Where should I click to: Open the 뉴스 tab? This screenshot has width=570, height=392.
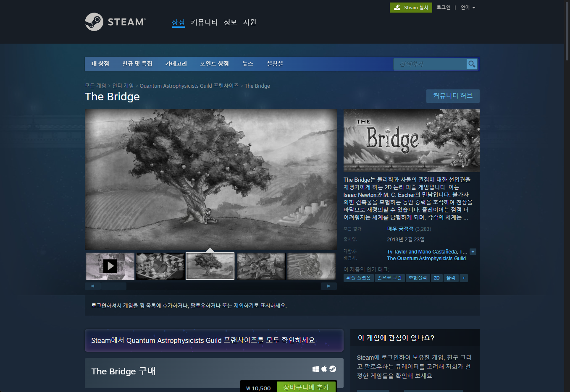(248, 64)
